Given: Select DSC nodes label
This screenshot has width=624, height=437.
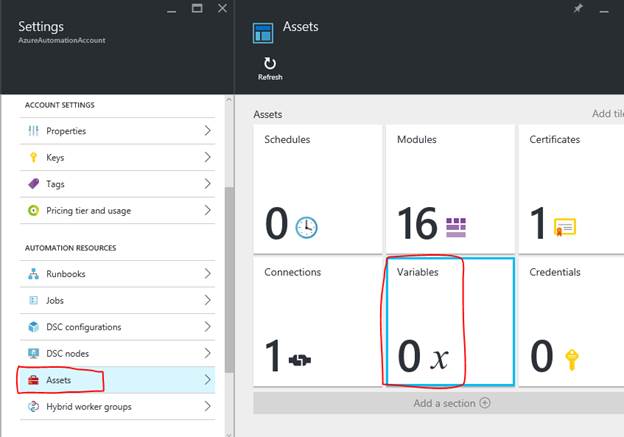Looking at the screenshot, I should (x=67, y=353).
